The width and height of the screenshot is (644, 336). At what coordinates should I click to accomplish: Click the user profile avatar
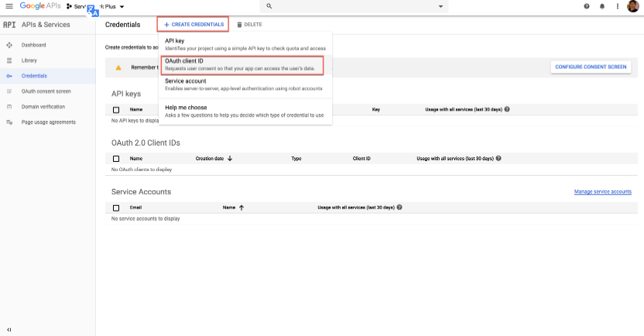tap(632, 6)
